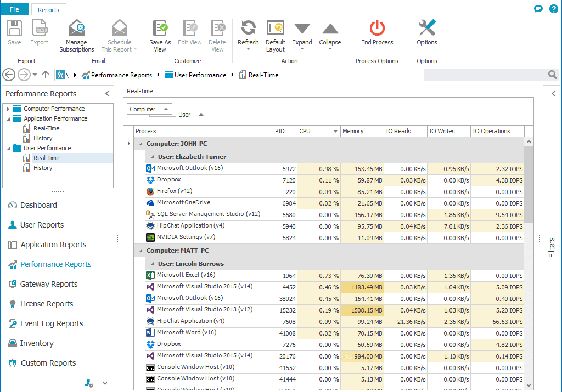
Task: Sort by the Memory column header
Action: point(362,131)
